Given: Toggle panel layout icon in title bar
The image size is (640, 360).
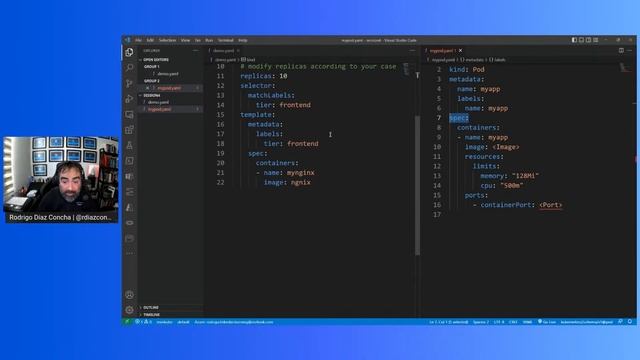Looking at the screenshot, I should [x=581, y=40].
